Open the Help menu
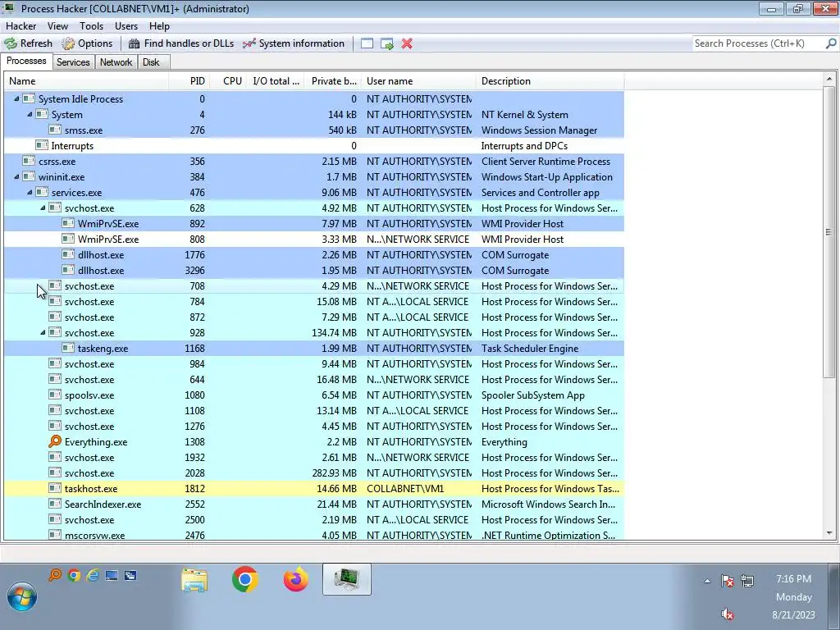Viewport: 840px width, 630px height. click(159, 25)
